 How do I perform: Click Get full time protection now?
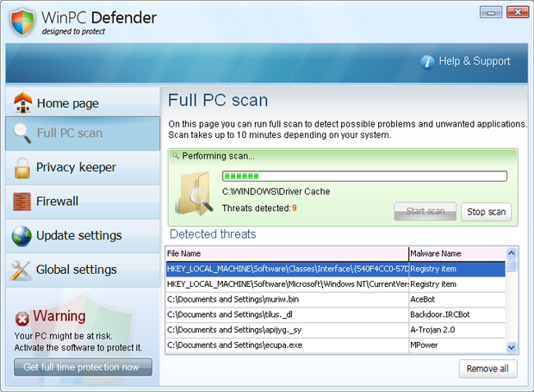pos(83,367)
